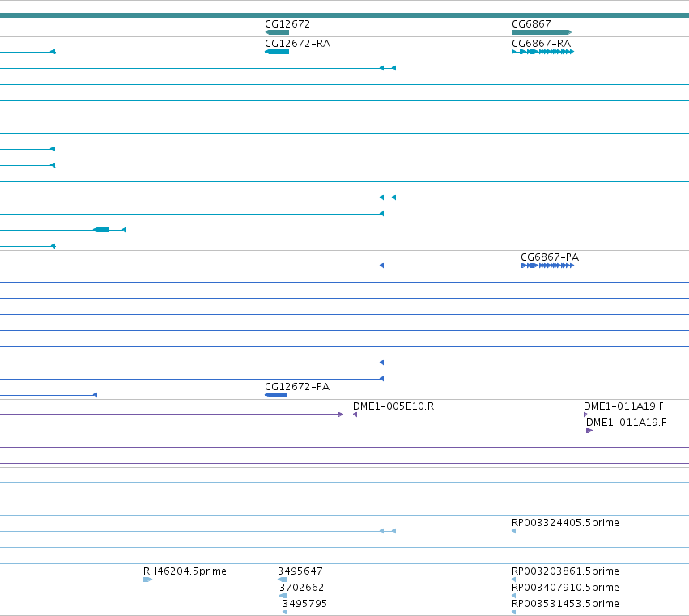Select the CG12672 gene feature bar

point(277,32)
